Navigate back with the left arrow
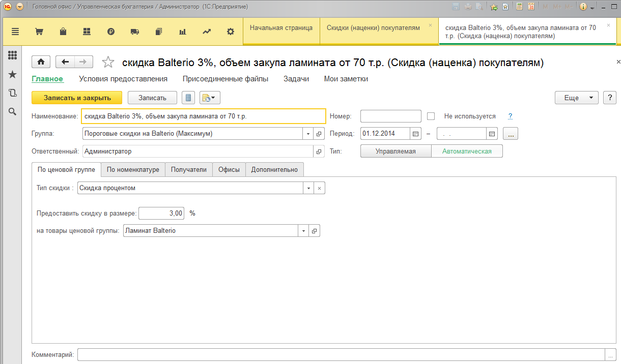 point(65,62)
